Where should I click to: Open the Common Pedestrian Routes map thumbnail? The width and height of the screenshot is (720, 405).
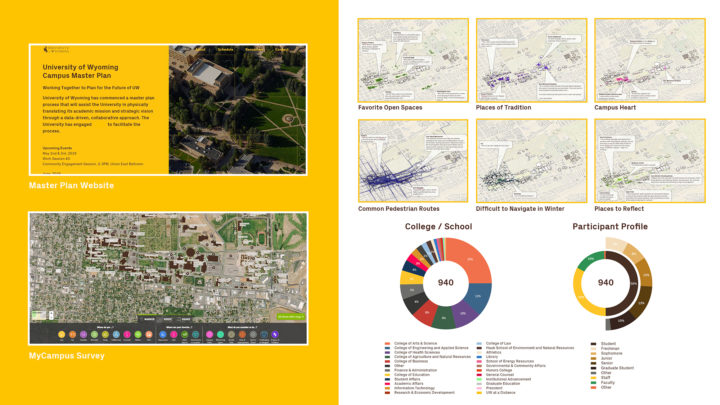pyautogui.click(x=413, y=161)
